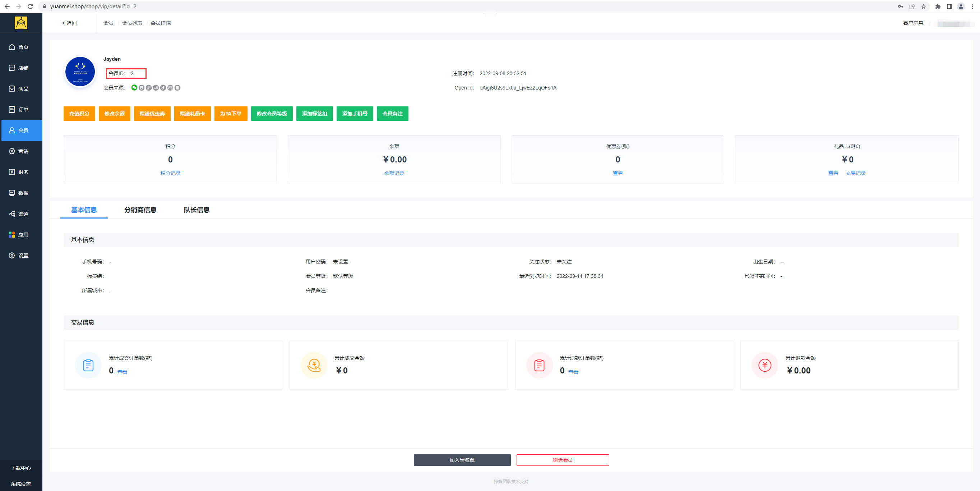The height and width of the screenshot is (491, 980).
Task: Open the Channels (渠道) sidebar icon
Action: coord(12,214)
